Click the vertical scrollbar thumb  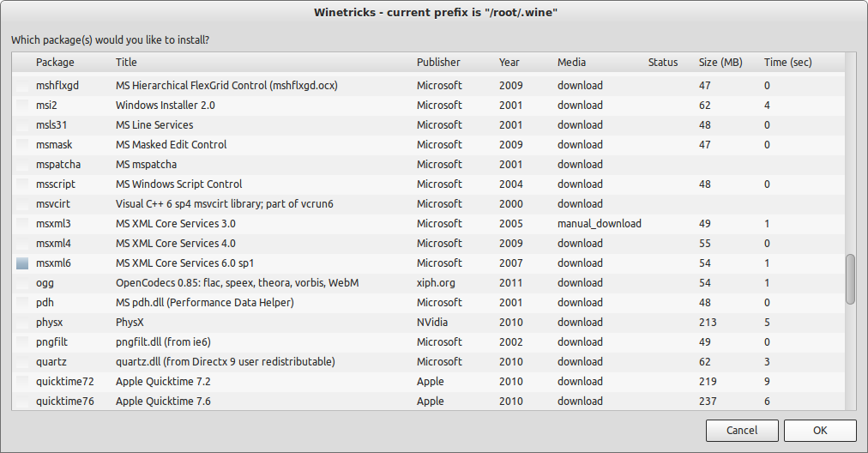coord(850,279)
